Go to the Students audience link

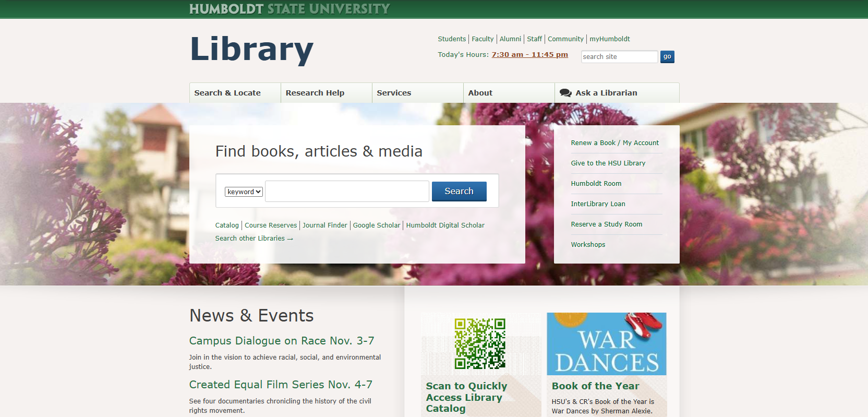coord(452,39)
